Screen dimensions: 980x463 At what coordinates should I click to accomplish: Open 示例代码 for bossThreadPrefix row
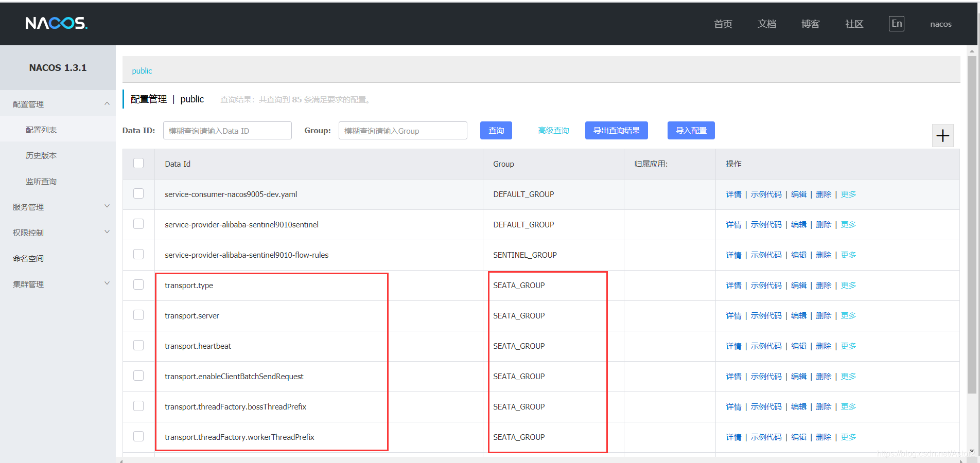pyautogui.click(x=766, y=407)
